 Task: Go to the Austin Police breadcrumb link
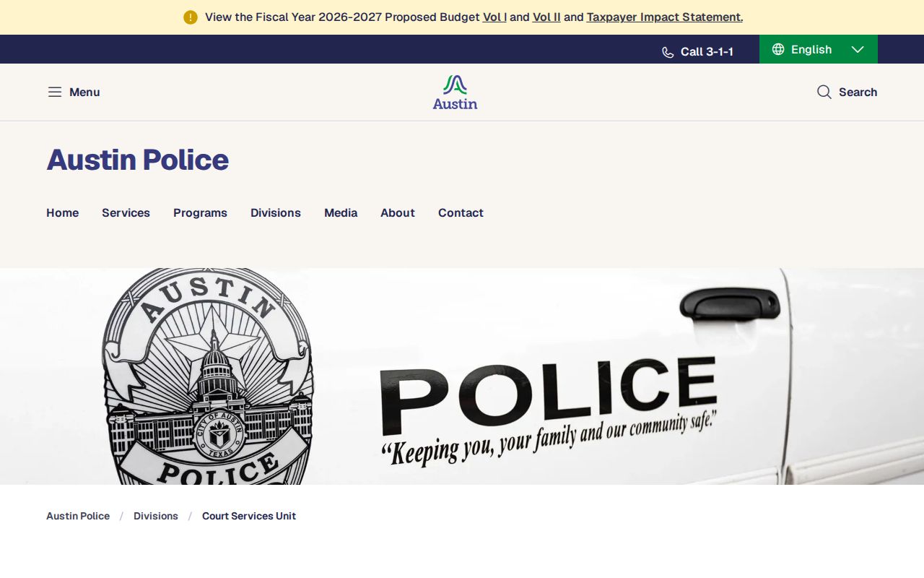coord(78,516)
